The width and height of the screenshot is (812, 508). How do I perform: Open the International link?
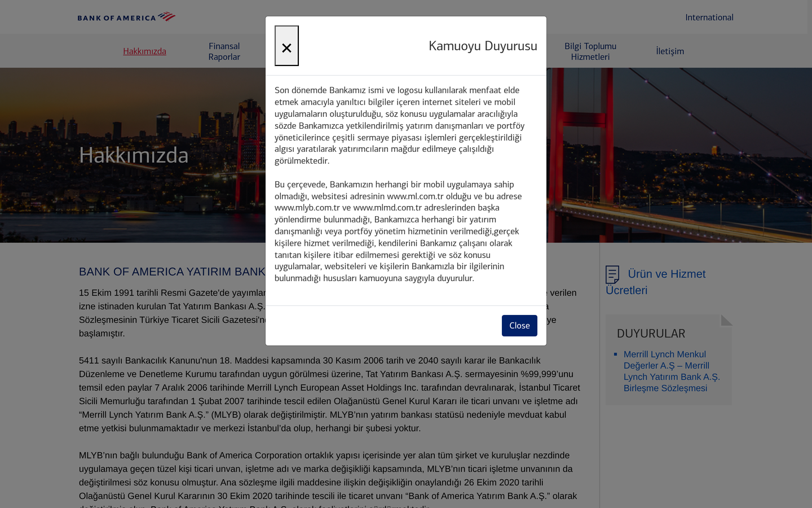click(x=709, y=17)
